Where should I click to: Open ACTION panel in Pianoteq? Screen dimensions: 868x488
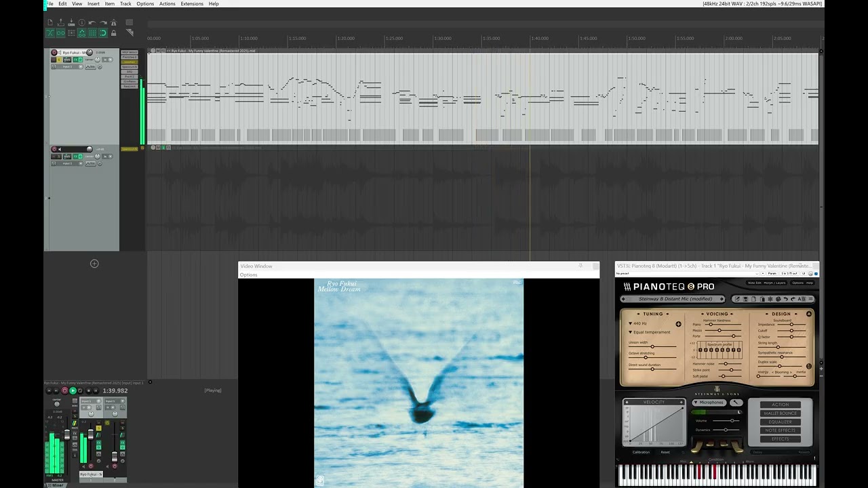coord(781,405)
